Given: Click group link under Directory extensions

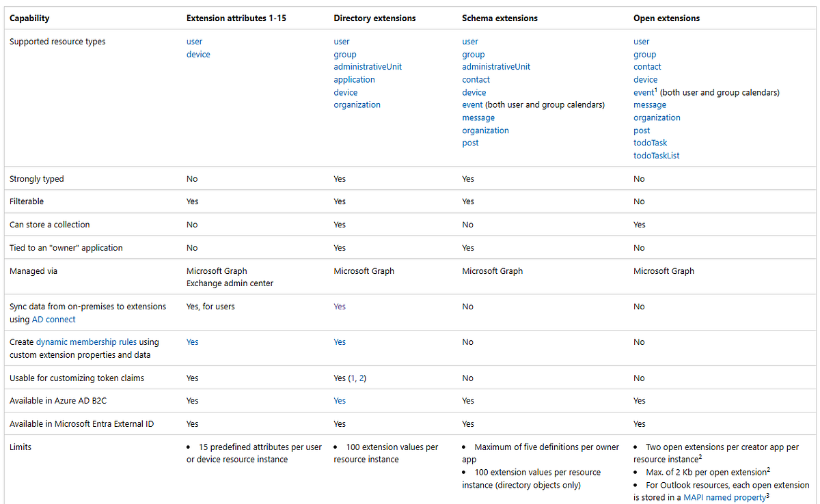Looking at the screenshot, I should [345, 55].
